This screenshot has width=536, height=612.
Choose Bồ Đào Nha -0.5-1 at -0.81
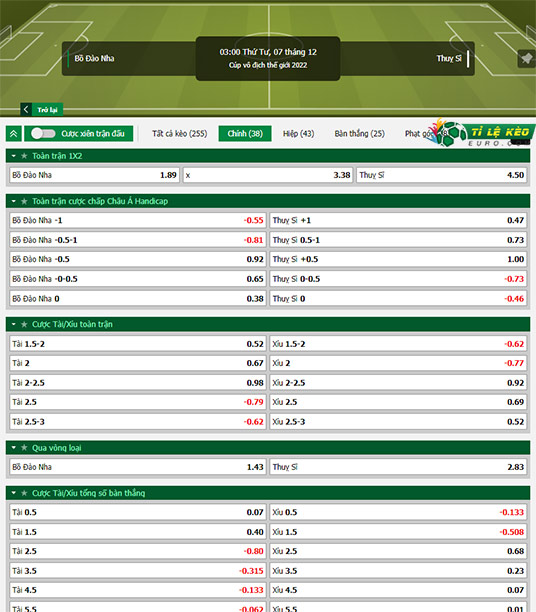point(137,240)
